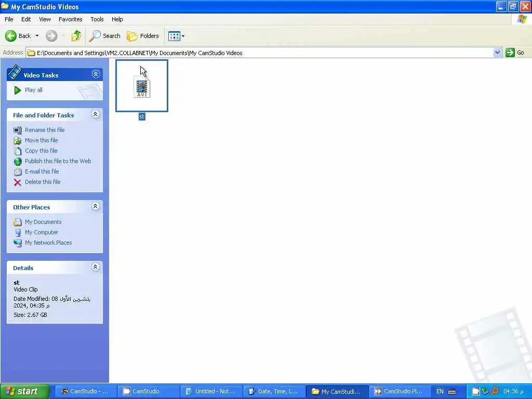The height and width of the screenshot is (399, 532).
Task: Click the My Network Places icon
Action: click(18, 243)
